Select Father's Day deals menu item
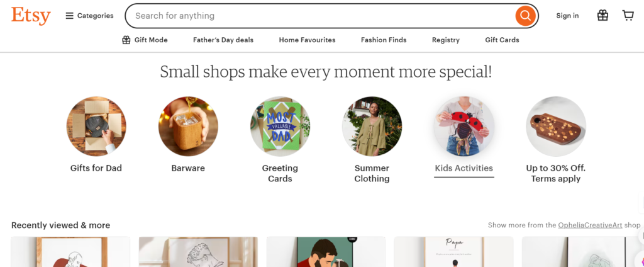The width and height of the screenshot is (644, 267). tap(223, 40)
